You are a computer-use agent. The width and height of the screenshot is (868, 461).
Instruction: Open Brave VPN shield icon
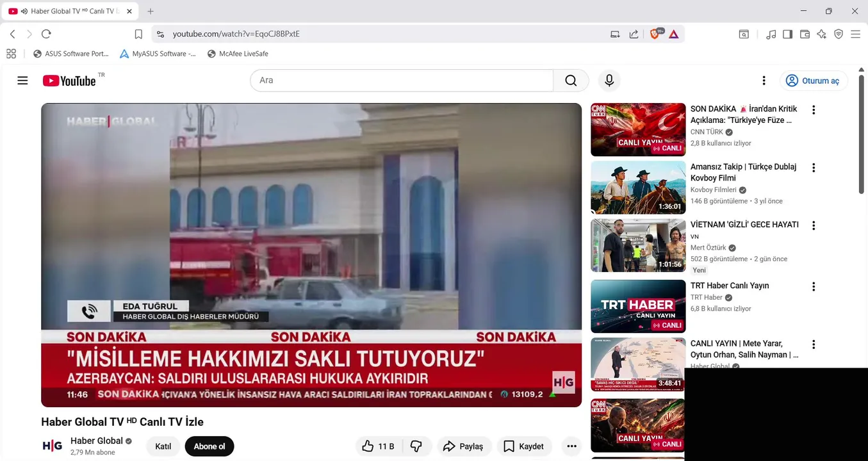(x=839, y=34)
